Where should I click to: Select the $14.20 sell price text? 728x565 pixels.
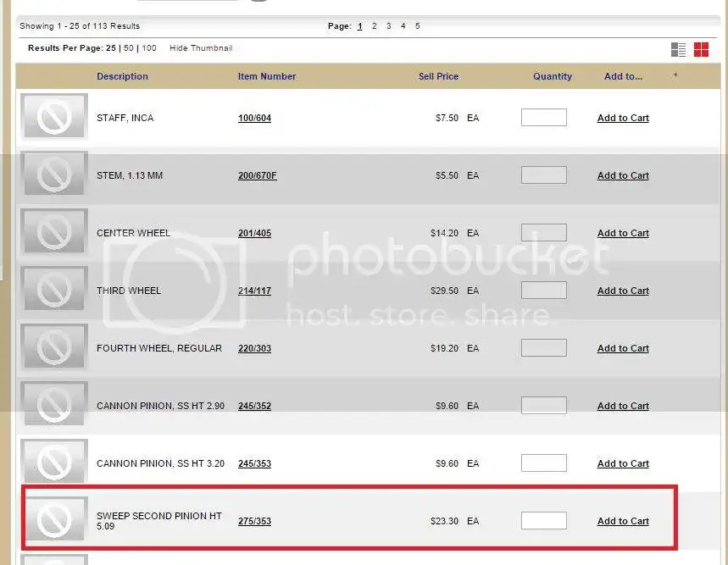(444, 233)
